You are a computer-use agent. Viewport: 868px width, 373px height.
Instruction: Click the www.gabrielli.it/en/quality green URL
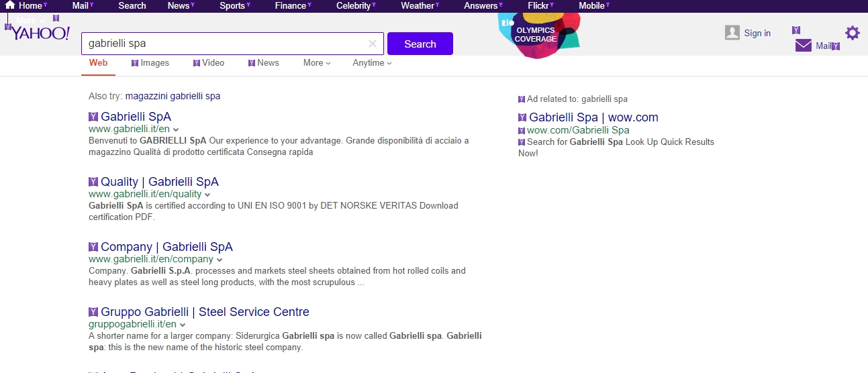tap(145, 195)
